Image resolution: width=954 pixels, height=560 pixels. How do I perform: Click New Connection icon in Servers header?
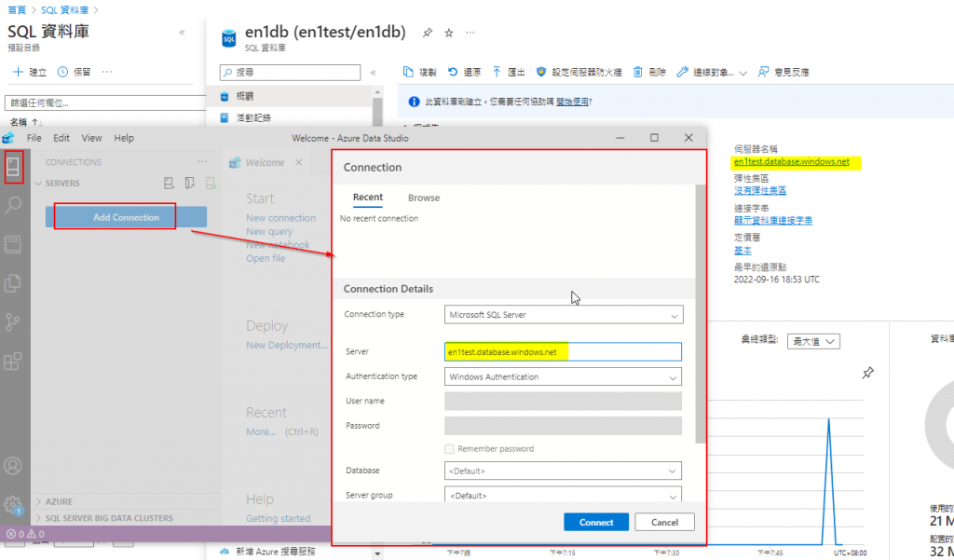click(170, 184)
